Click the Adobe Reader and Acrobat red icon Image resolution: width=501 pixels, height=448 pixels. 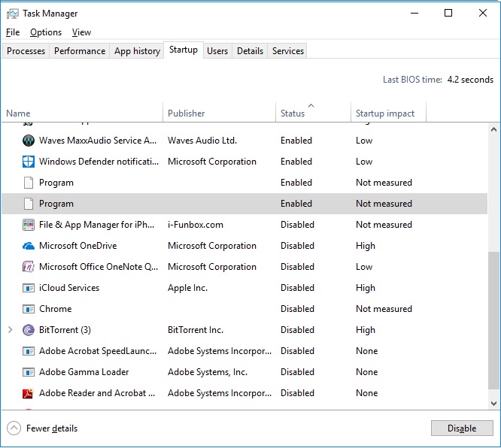pyautogui.click(x=29, y=393)
